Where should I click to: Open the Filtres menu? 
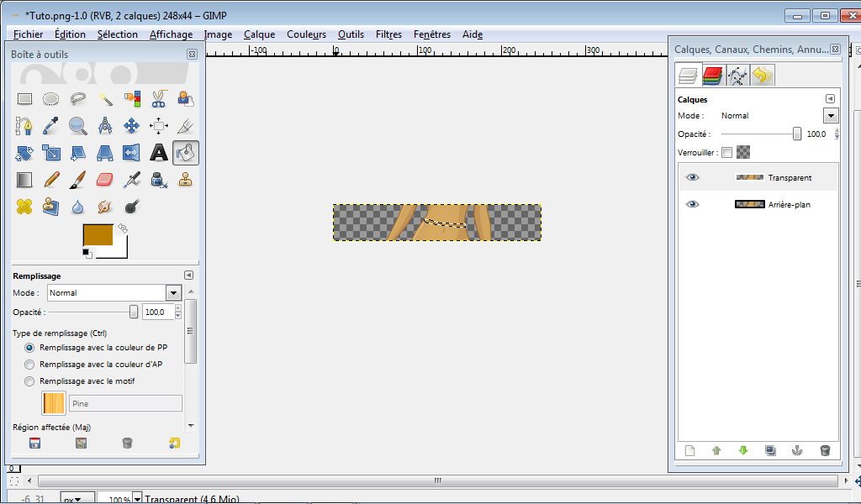(x=388, y=34)
